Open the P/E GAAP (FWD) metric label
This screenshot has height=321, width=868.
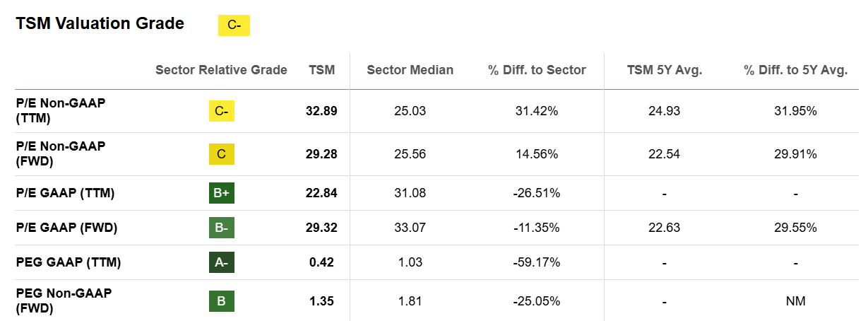point(66,228)
